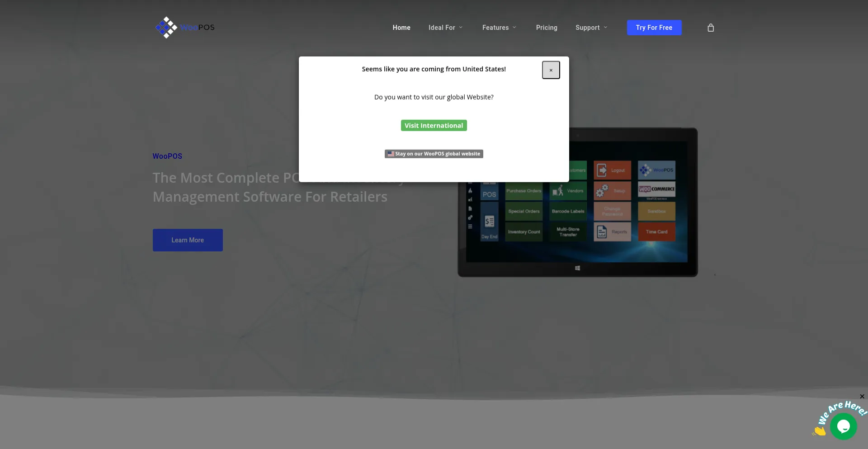This screenshot has height=449, width=868.
Task: Dismiss the We Are Here chat badge
Action: tap(862, 397)
